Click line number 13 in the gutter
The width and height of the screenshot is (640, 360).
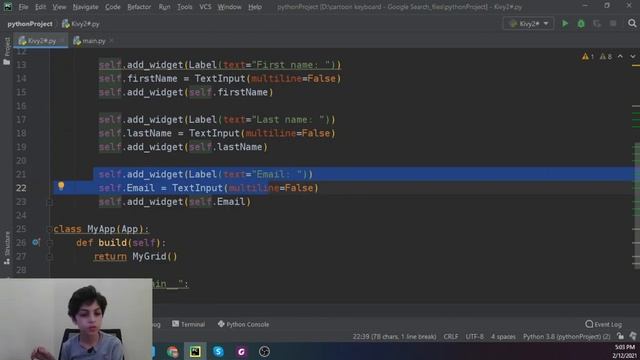click(x=21, y=65)
